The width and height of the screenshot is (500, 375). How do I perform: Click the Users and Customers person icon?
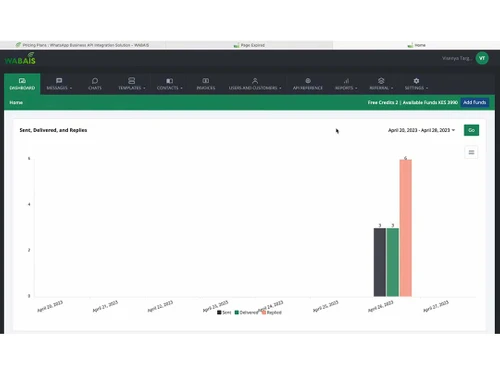255,81
